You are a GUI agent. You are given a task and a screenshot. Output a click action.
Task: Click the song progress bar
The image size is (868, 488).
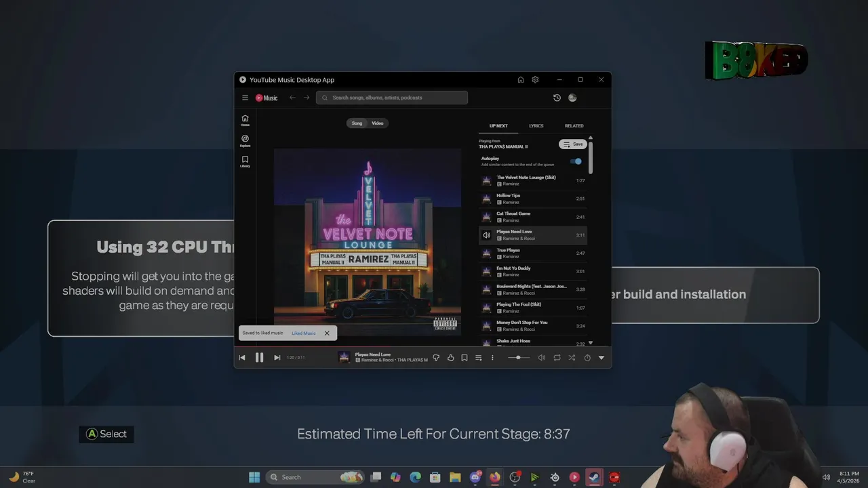point(422,347)
